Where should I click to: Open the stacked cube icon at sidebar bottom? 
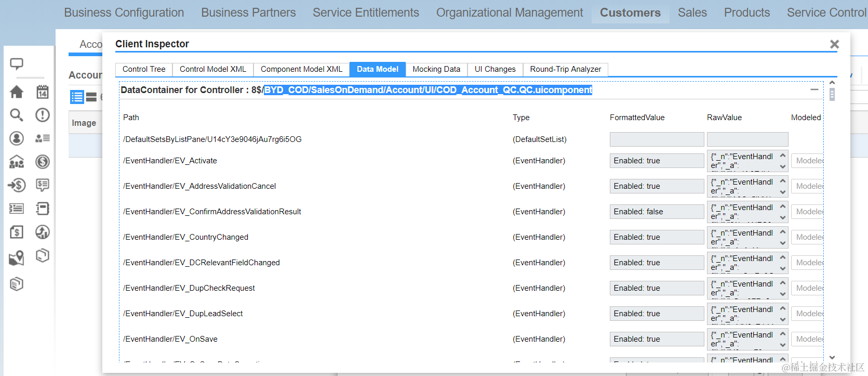17,284
